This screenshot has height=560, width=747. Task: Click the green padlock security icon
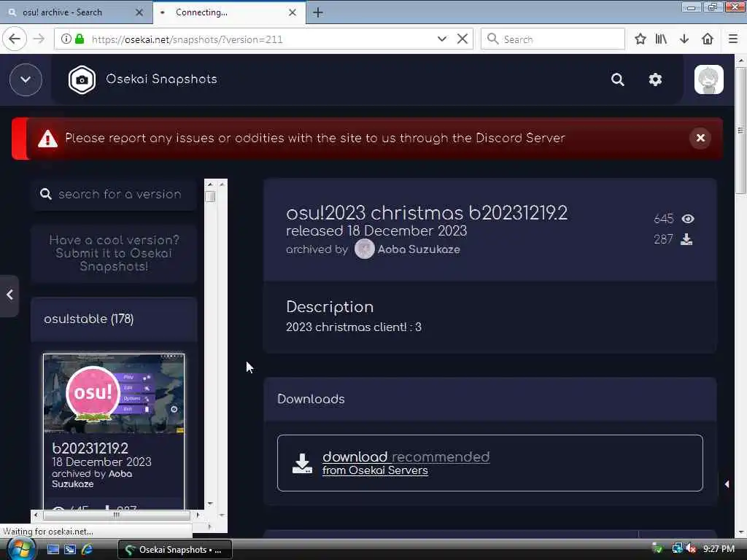80,39
